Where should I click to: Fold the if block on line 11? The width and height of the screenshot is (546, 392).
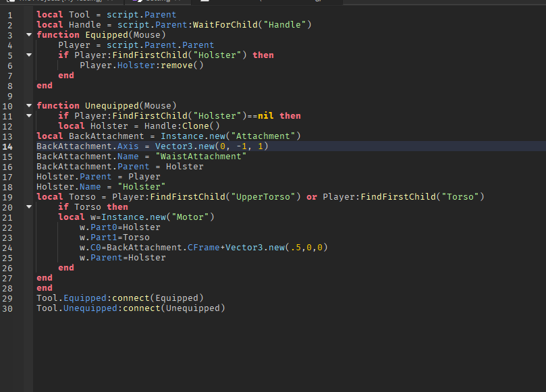[x=28, y=115]
